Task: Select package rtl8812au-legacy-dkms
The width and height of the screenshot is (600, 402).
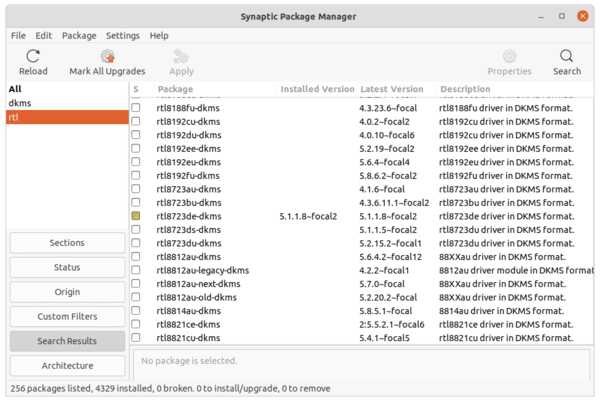Action: (x=203, y=270)
